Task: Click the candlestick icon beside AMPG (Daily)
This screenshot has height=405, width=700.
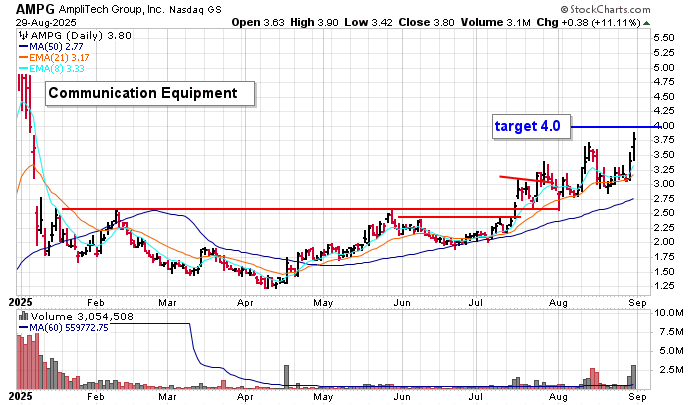Action: coord(24,35)
